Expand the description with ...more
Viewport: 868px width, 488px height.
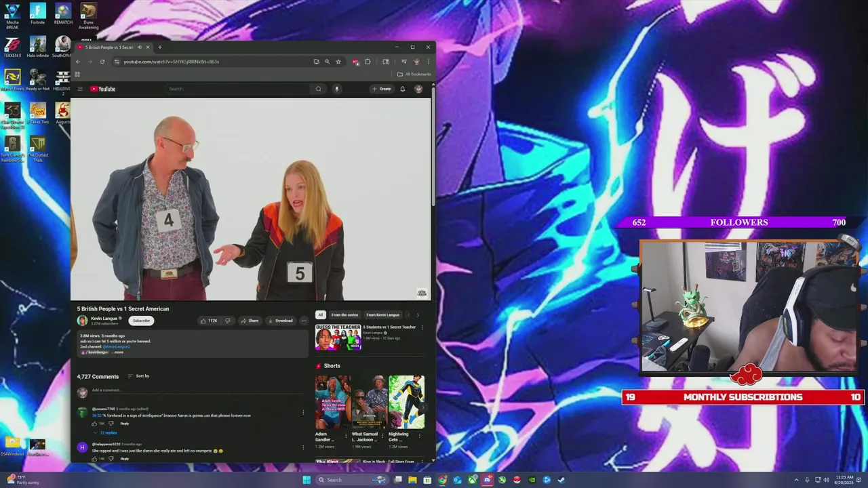point(118,352)
